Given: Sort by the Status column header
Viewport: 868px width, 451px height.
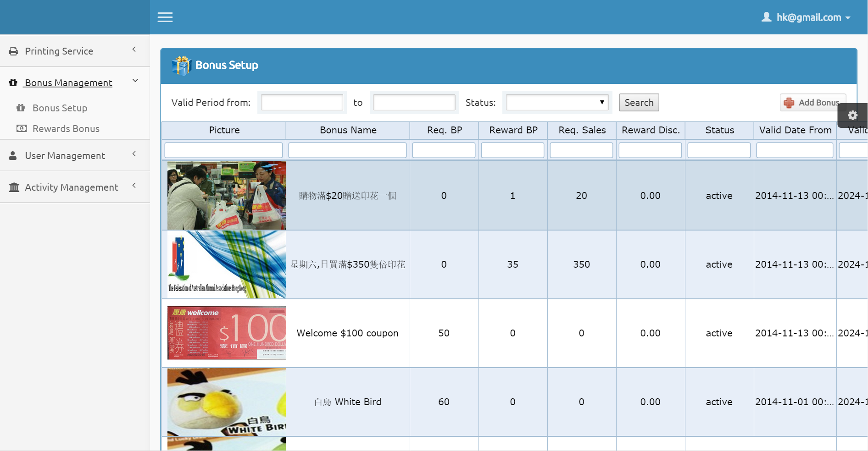Looking at the screenshot, I should 719,130.
